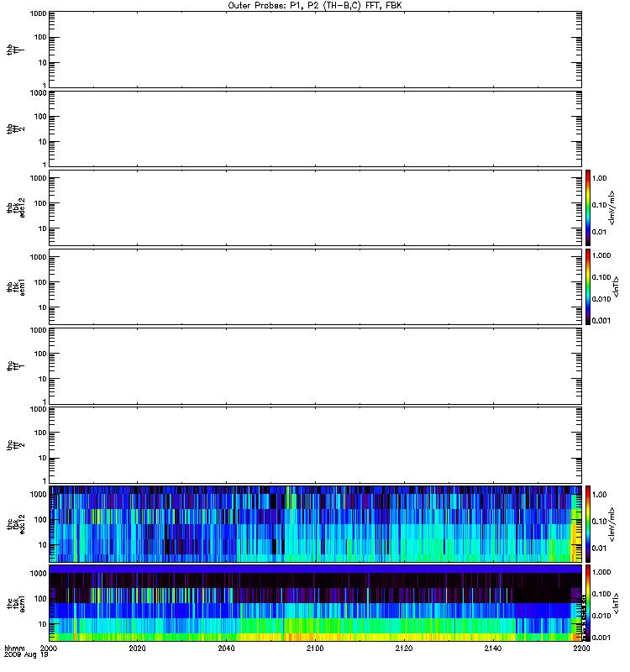Click the 'thc fff 2' y-axis label
Image resolution: width=630 pixels, height=672 pixels.
click(15, 445)
